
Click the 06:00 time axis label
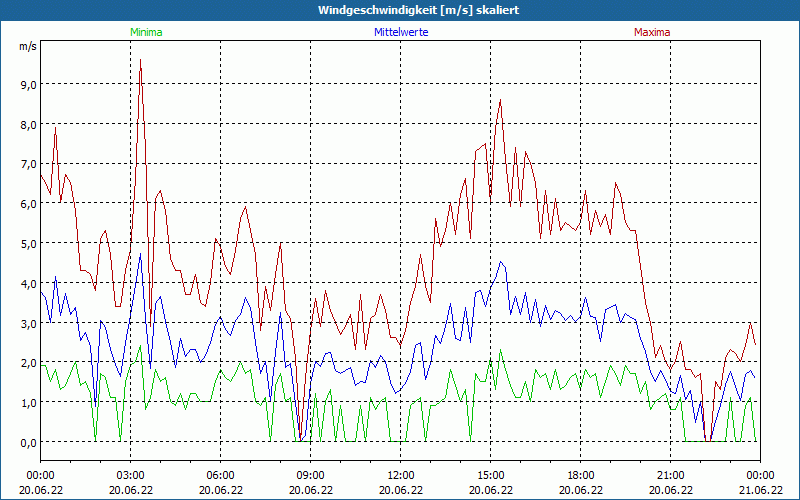point(220,476)
